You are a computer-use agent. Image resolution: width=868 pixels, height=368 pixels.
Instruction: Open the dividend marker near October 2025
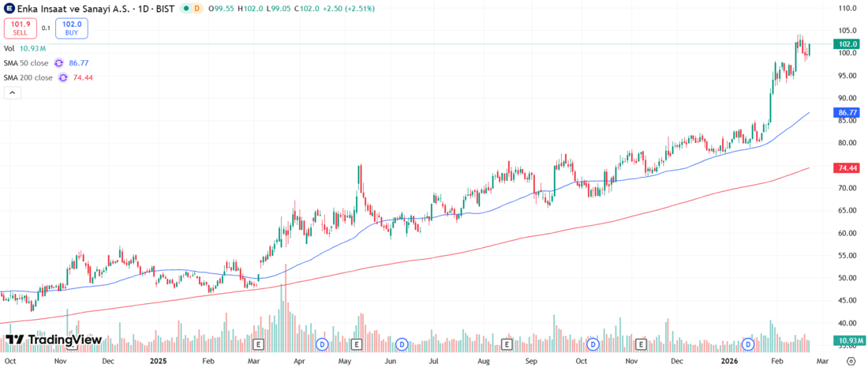[593, 344]
